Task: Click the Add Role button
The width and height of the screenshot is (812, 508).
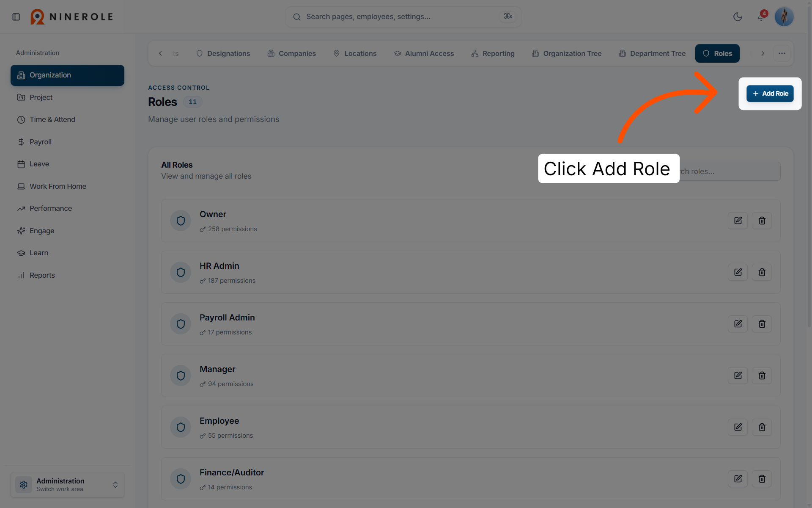Action: (x=770, y=94)
